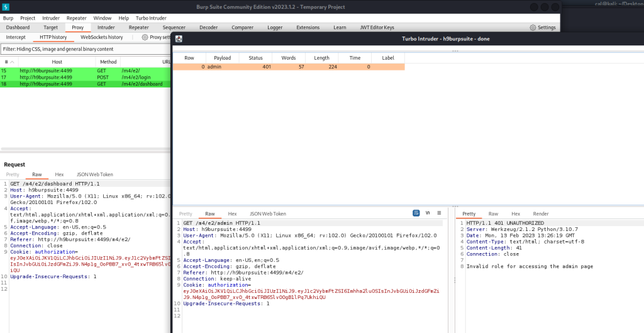Click the Settings gear icon
Viewport: 644px width, 333px height.
click(x=533, y=28)
